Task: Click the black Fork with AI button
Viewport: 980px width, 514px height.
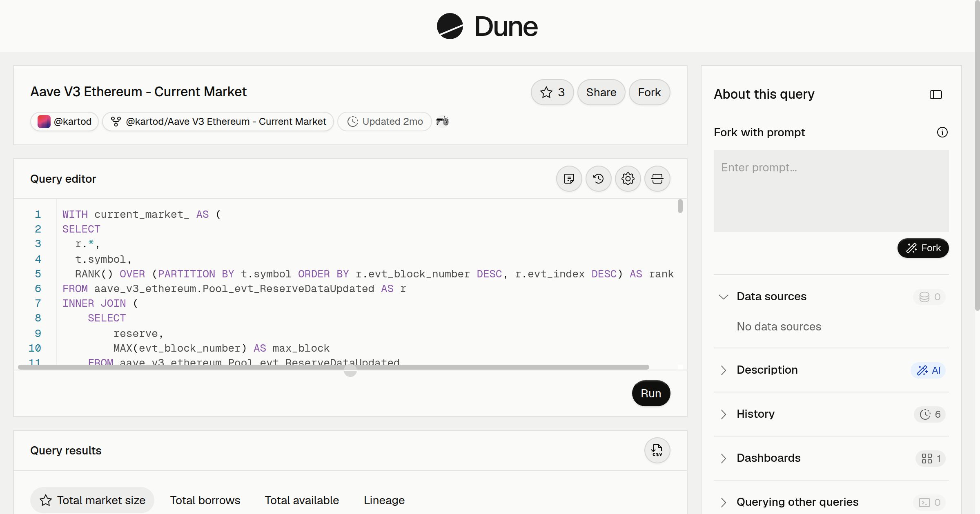Action: coord(923,248)
